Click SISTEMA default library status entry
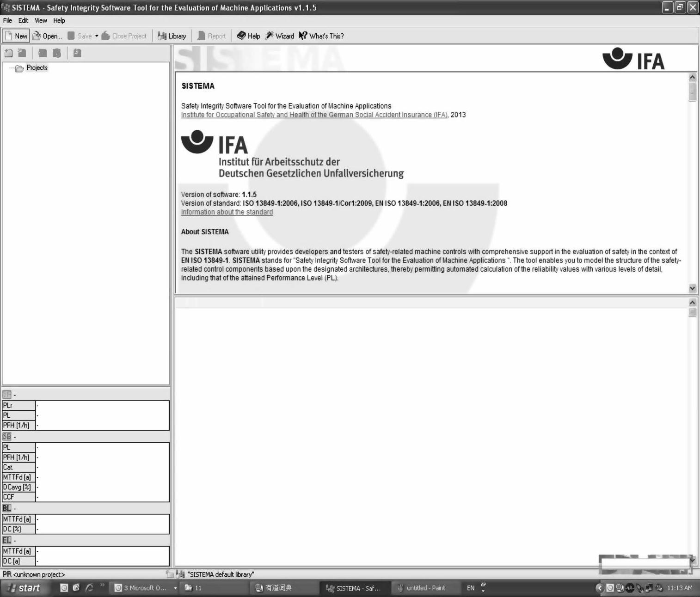 221,574
